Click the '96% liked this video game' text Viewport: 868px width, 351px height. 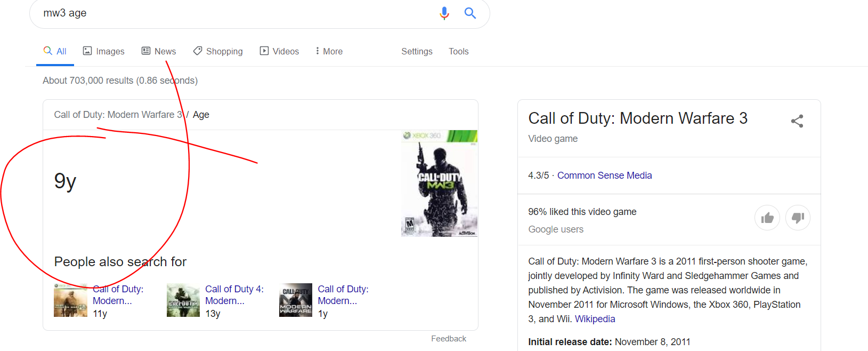tap(582, 212)
